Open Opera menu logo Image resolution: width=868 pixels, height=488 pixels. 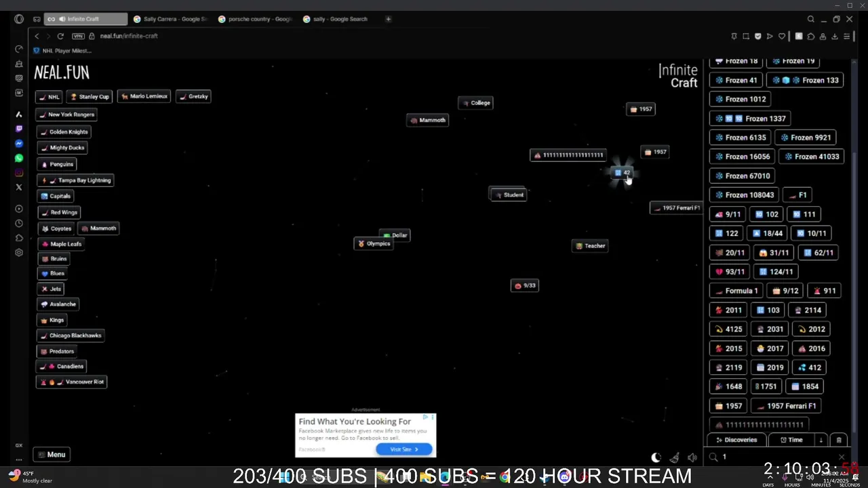tap(19, 19)
